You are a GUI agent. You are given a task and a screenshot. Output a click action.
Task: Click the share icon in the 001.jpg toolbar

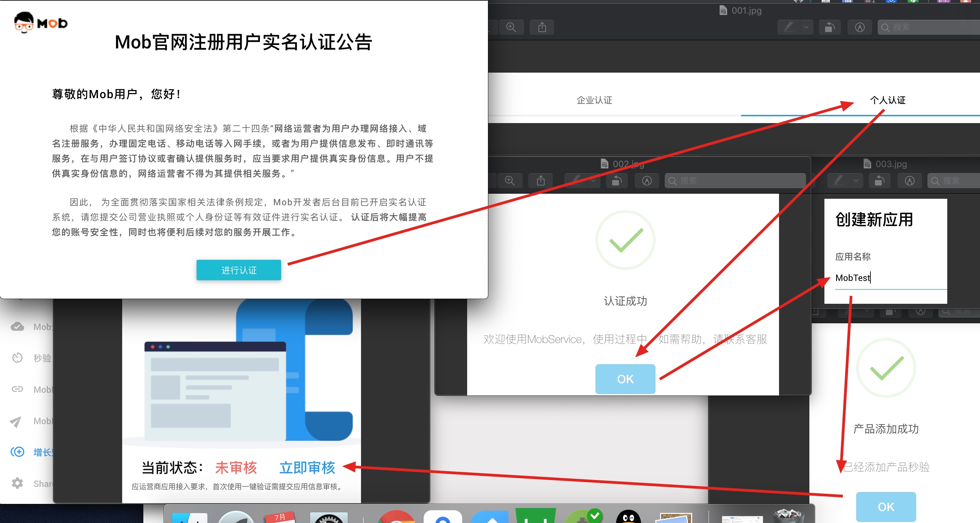point(542,27)
